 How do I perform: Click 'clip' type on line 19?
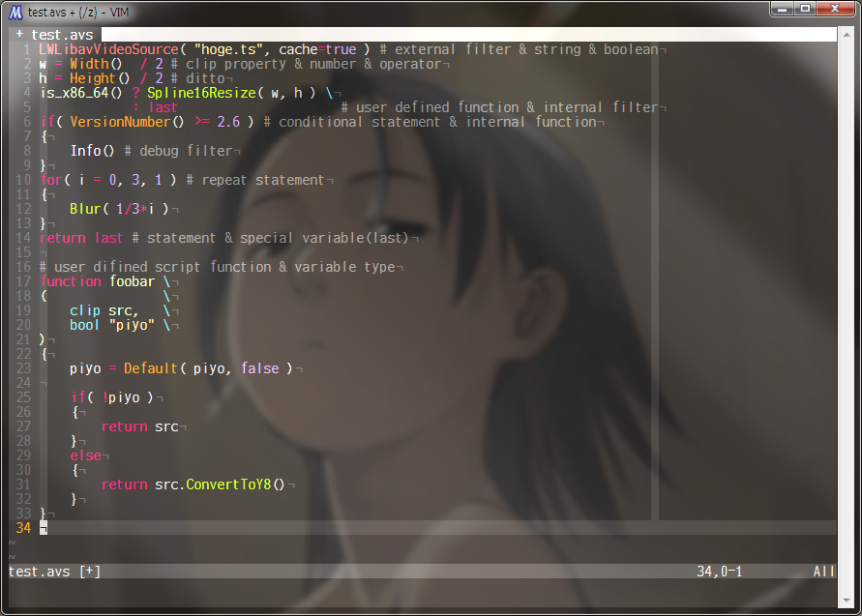85,310
